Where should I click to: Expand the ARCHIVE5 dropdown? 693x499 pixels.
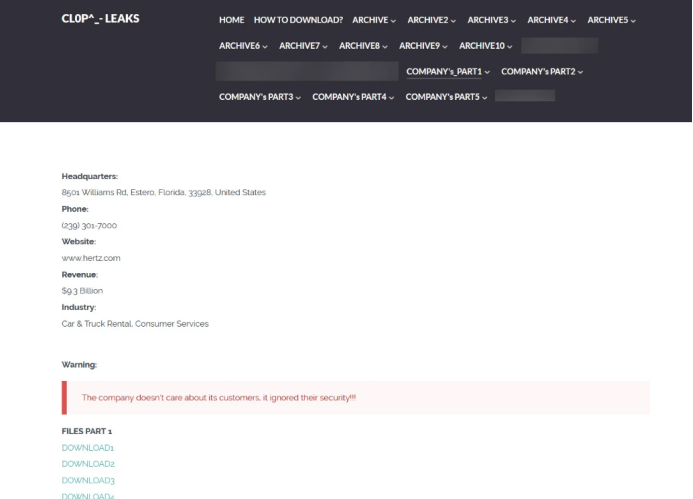(x=611, y=20)
